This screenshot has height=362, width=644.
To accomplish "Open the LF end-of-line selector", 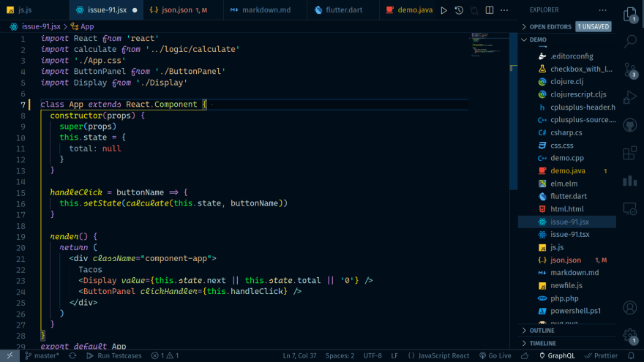I will [x=394, y=356].
